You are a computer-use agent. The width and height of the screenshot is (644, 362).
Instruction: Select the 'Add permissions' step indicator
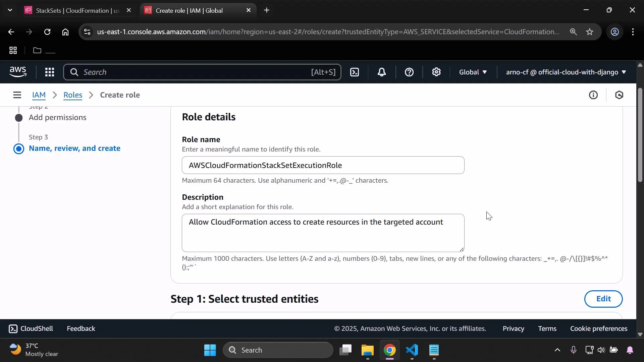[x=19, y=118]
